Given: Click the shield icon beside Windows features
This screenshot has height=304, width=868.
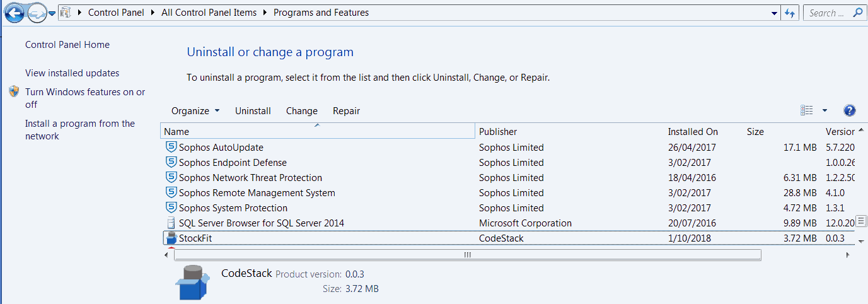Looking at the screenshot, I should pyautogui.click(x=14, y=92).
